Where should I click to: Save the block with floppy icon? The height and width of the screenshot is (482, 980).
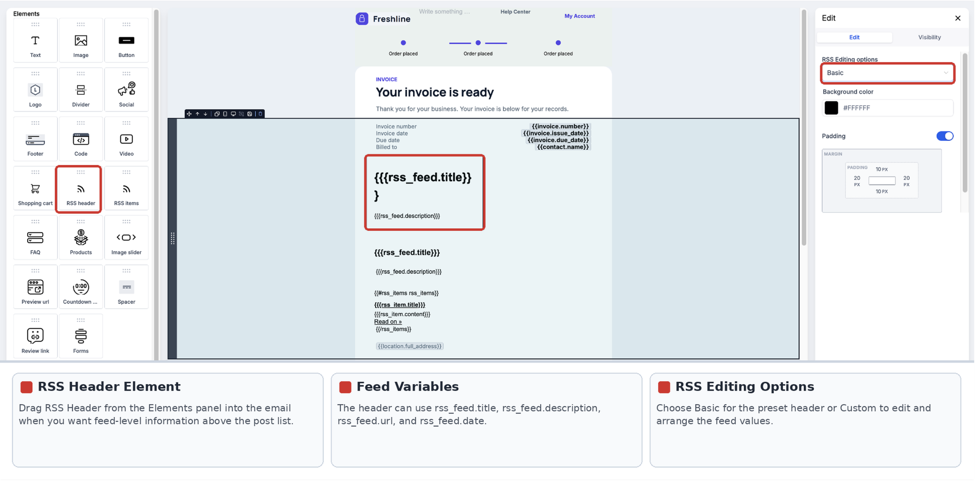251,114
